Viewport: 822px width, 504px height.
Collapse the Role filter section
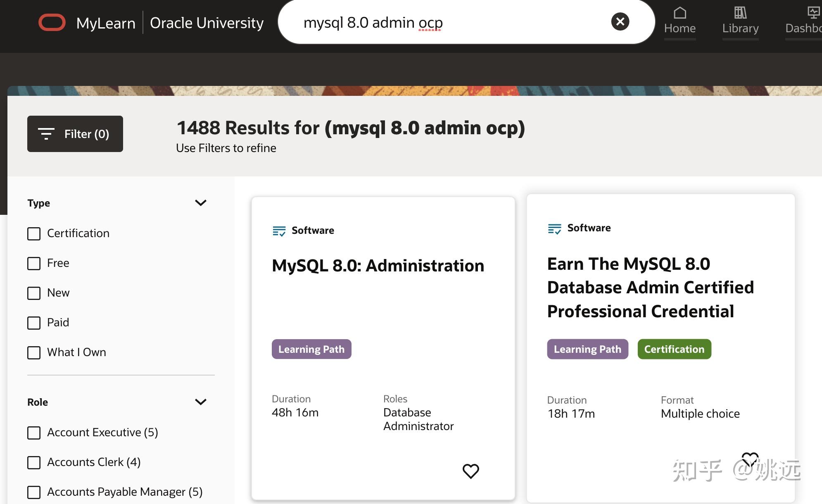[201, 401]
